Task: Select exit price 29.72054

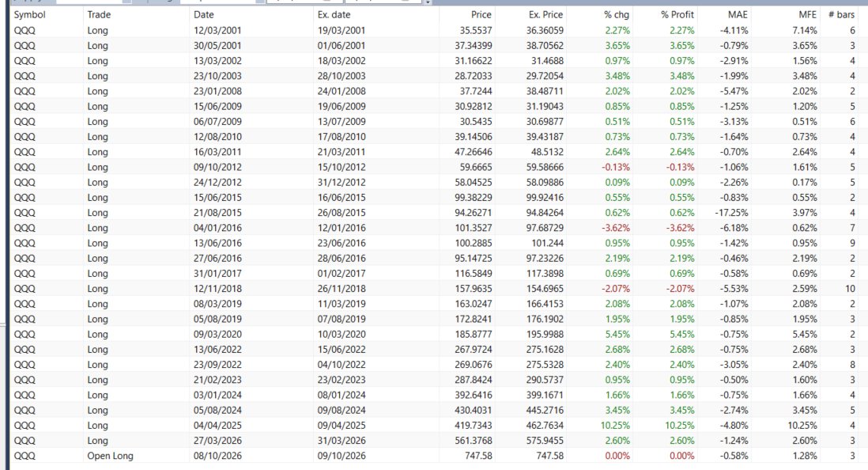Action: 545,76
